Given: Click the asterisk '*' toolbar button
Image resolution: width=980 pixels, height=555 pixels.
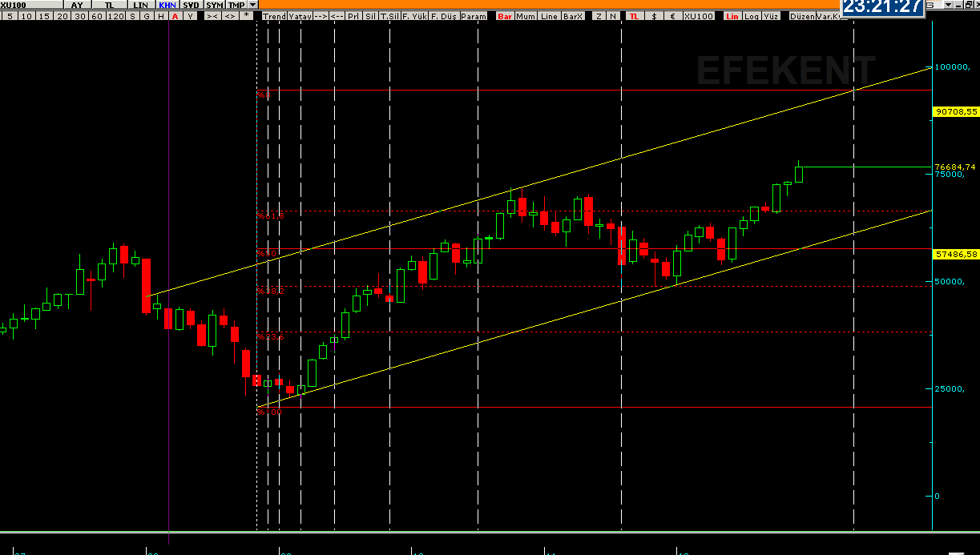Looking at the screenshot, I should click(246, 16).
